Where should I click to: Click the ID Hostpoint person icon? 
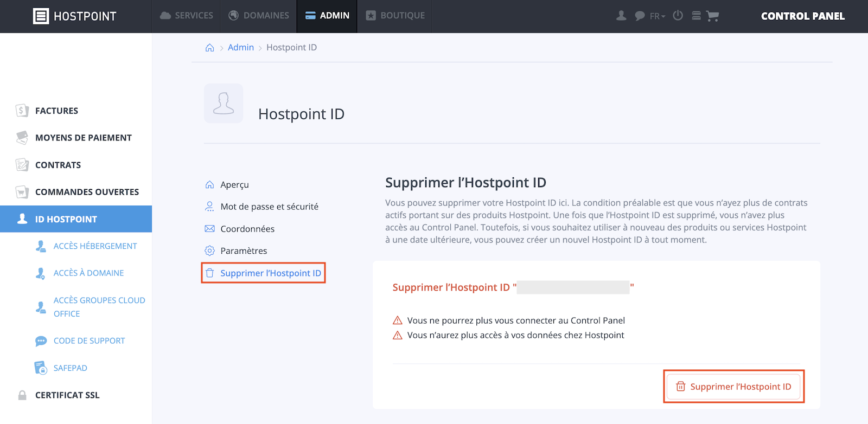click(22, 219)
